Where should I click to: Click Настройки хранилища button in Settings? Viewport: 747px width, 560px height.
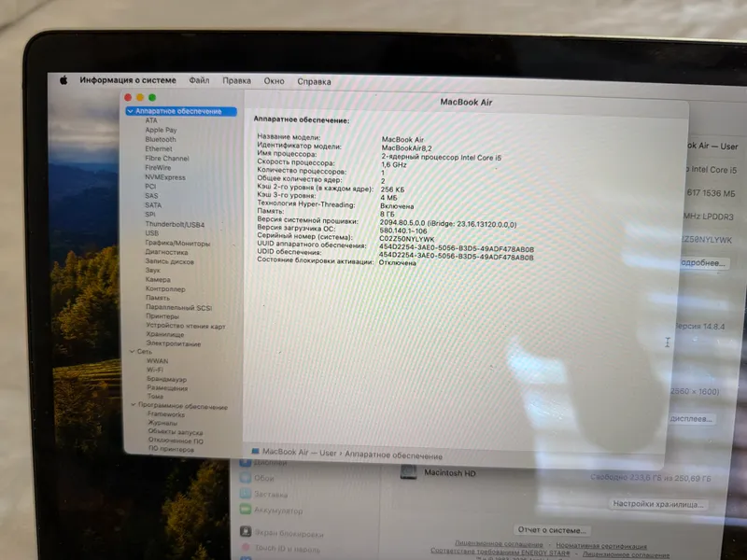point(658,504)
